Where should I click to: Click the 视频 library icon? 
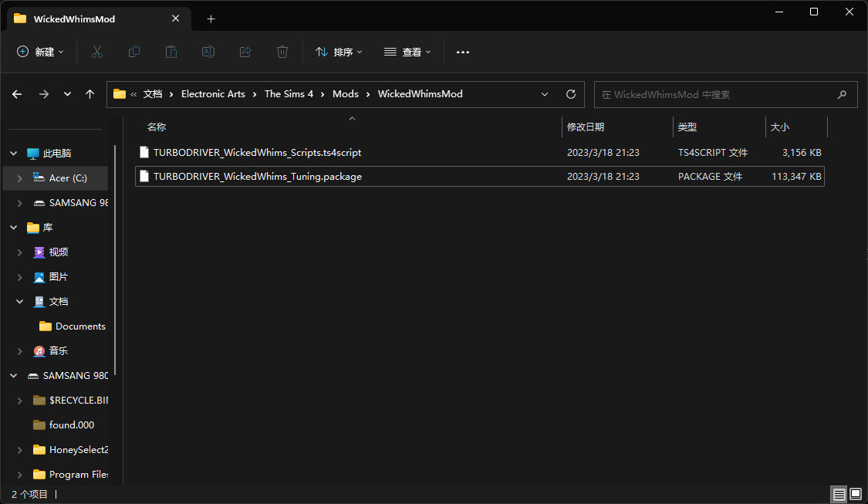pos(39,252)
